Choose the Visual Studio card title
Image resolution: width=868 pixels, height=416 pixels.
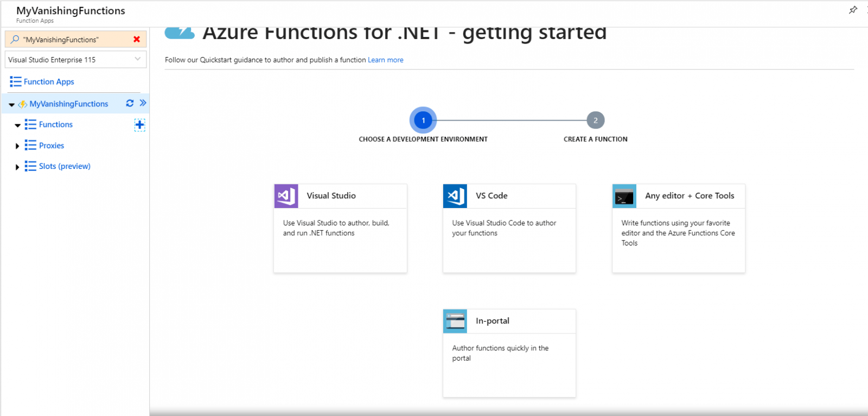point(331,196)
